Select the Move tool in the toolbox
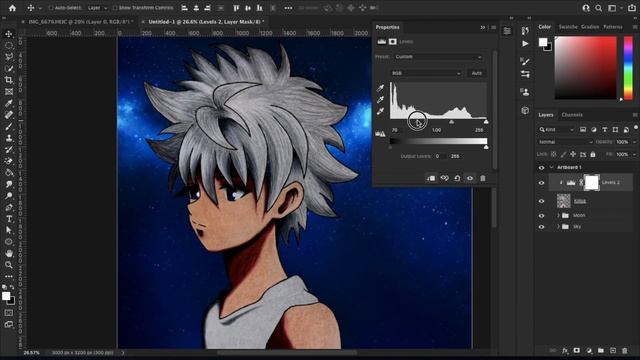This screenshot has height=360, width=640. tap(9, 34)
